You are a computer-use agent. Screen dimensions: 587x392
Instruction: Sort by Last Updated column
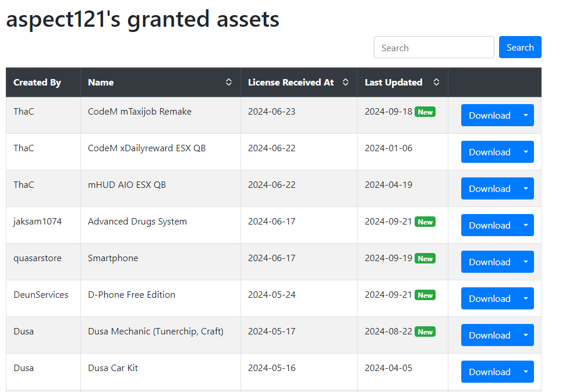tap(436, 82)
